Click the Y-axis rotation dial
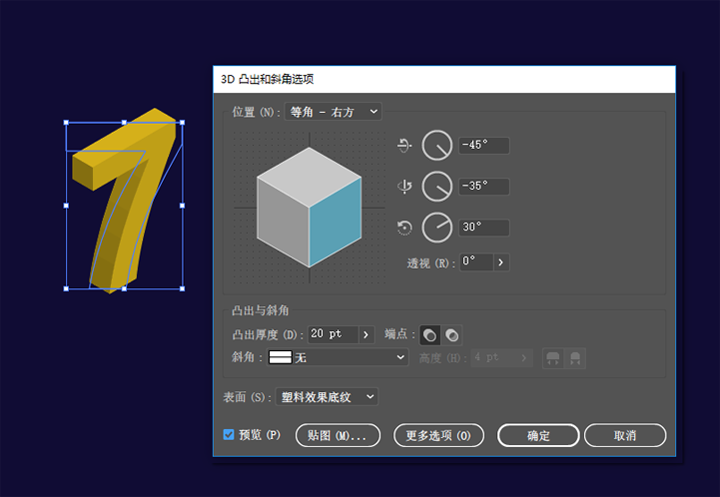This screenshot has width=720, height=497. coord(437,186)
